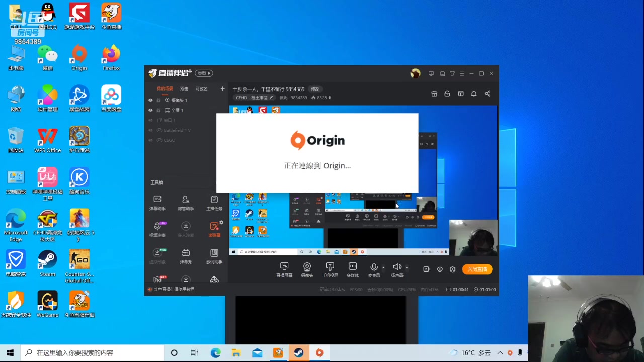Open the 视频连麦 tool
The image size is (644, 362).
coord(157,229)
